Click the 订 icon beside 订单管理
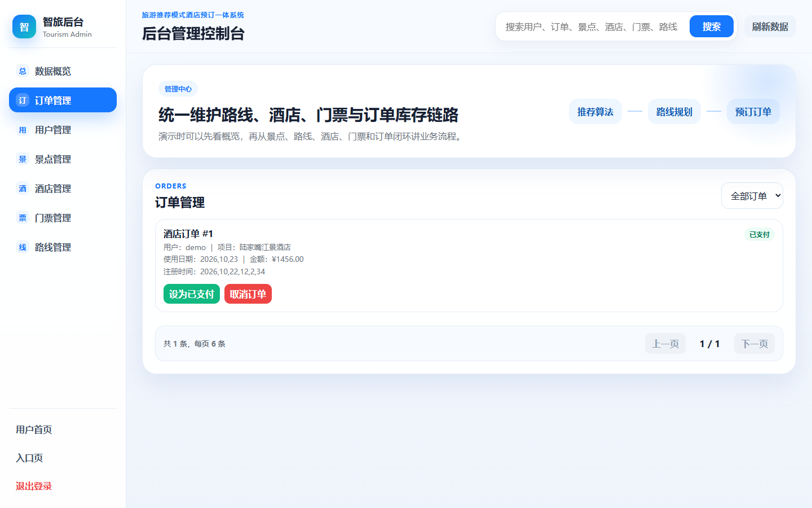Screen dimensions: 812x508 pyautogui.click(x=23, y=100)
